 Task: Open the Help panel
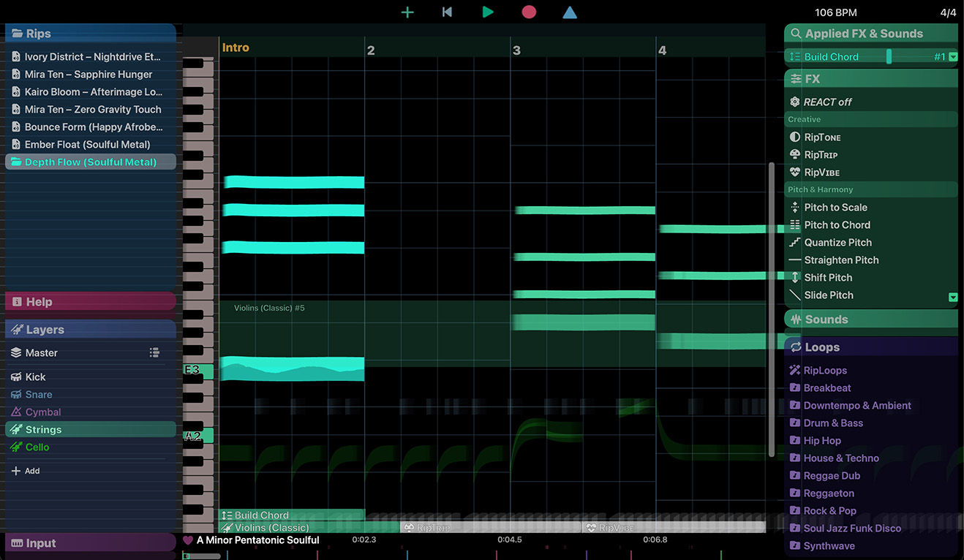tap(39, 302)
